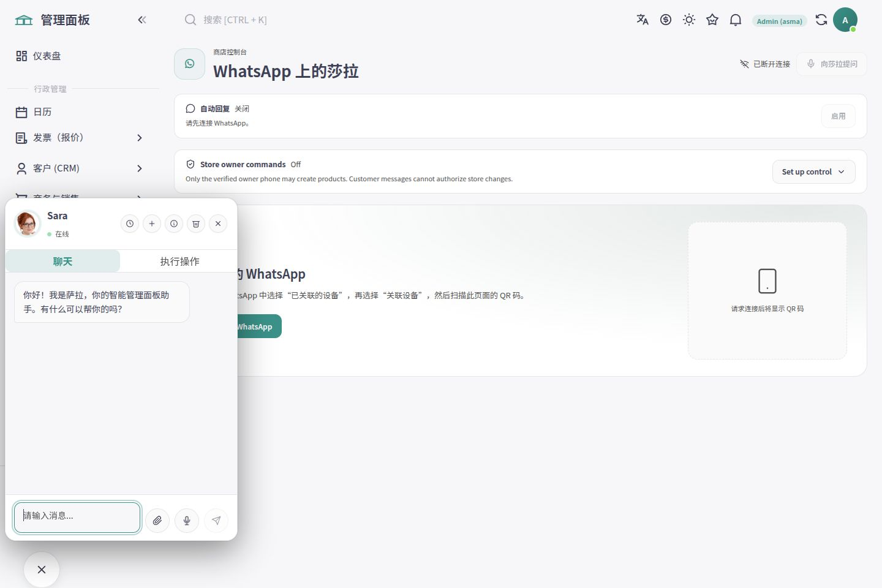Send message paper plane icon
This screenshot has height=588, width=882.
[216, 521]
